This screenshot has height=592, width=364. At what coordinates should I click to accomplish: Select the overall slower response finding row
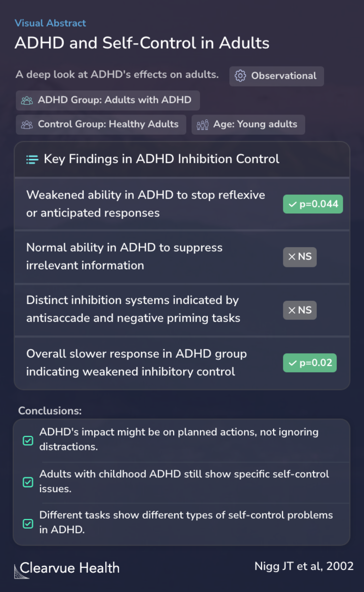click(182, 363)
